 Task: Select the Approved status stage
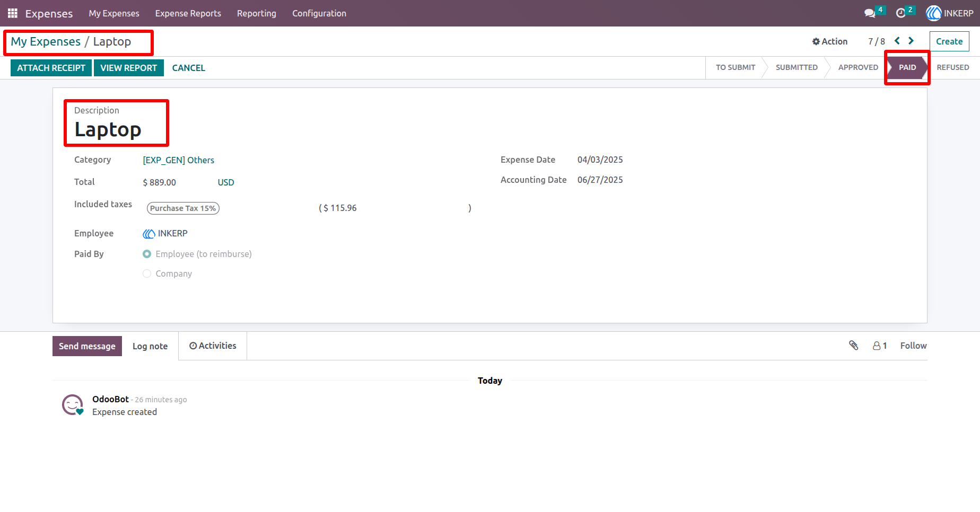(858, 67)
